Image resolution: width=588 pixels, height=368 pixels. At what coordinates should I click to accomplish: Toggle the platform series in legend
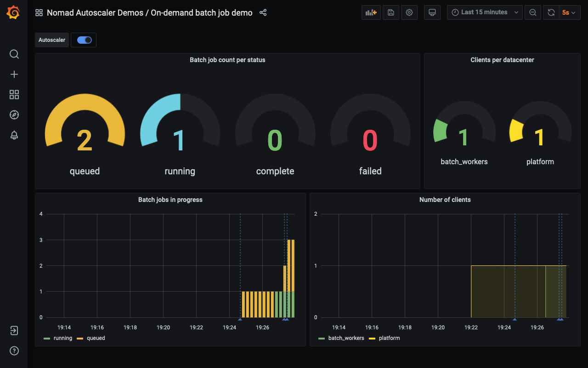[x=384, y=338]
